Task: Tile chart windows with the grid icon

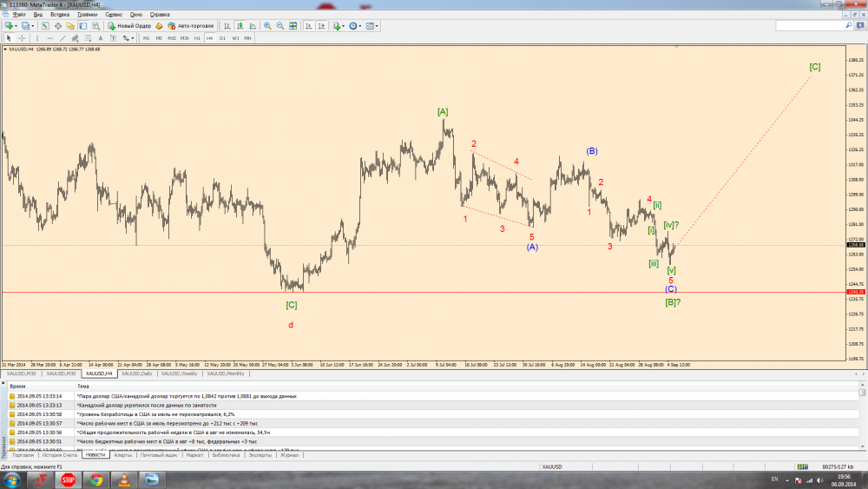Action: click(293, 25)
